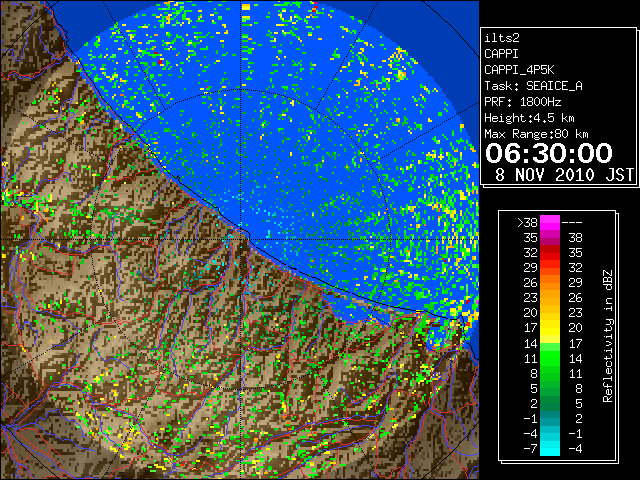The width and height of the screenshot is (640, 480).
Task: Click the cyan -7 to -4 swatch
Action: click(x=550, y=448)
